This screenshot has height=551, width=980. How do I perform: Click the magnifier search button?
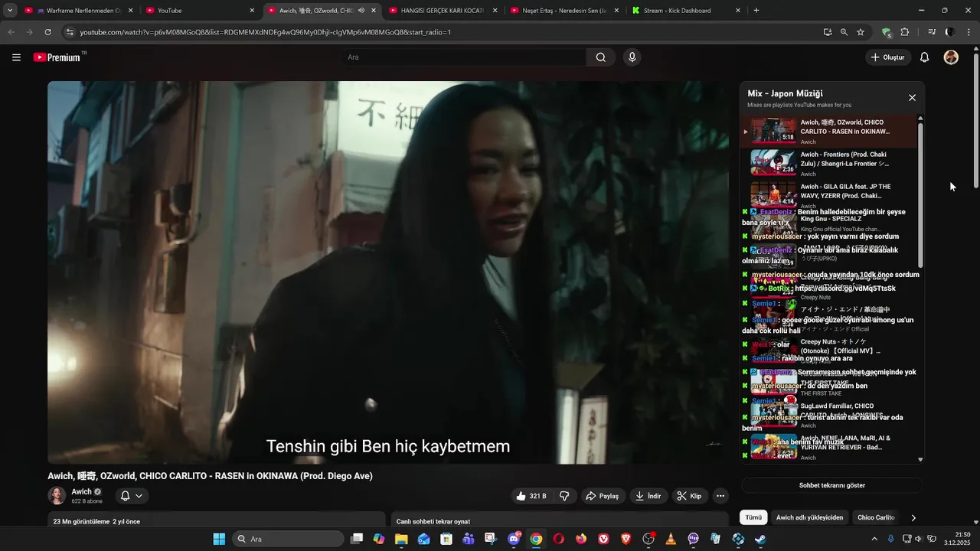tap(601, 57)
